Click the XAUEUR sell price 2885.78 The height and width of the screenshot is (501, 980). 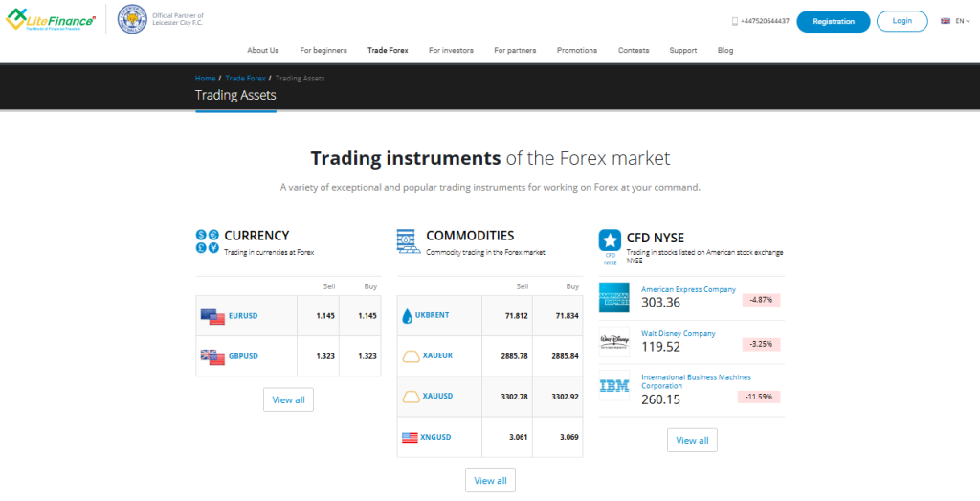coord(514,356)
